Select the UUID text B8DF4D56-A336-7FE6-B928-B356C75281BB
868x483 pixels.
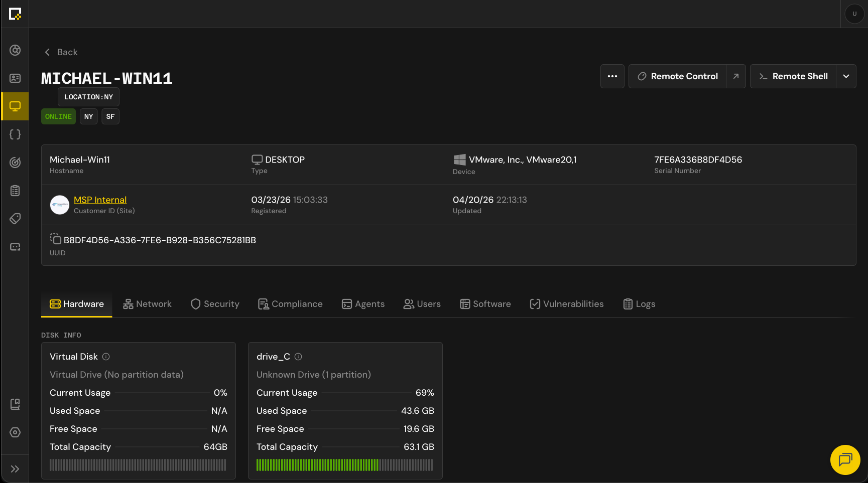[x=160, y=240]
